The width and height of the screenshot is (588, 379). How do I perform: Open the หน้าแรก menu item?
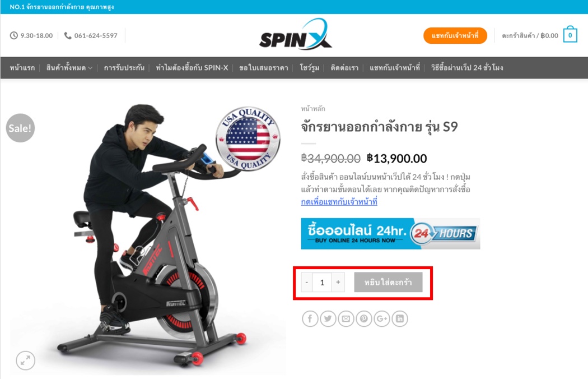[22, 68]
